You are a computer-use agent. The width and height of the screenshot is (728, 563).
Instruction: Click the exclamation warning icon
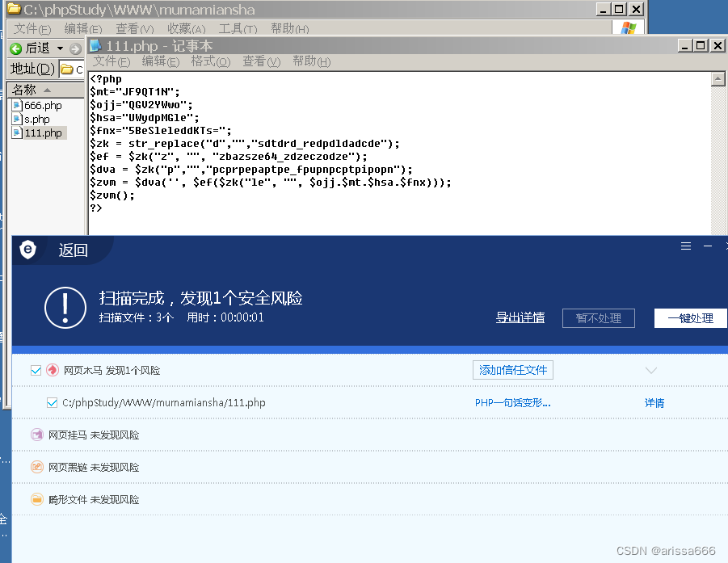[x=65, y=308]
